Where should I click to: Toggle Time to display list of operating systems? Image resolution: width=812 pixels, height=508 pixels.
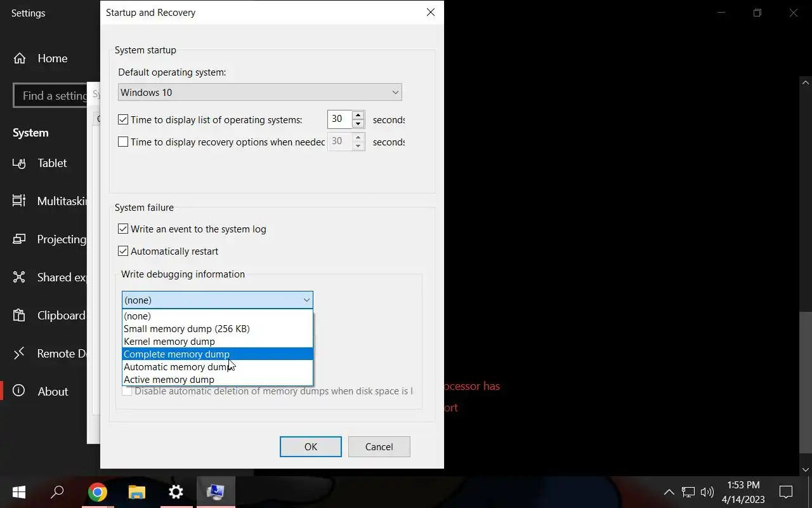click(x=123, y=119)
